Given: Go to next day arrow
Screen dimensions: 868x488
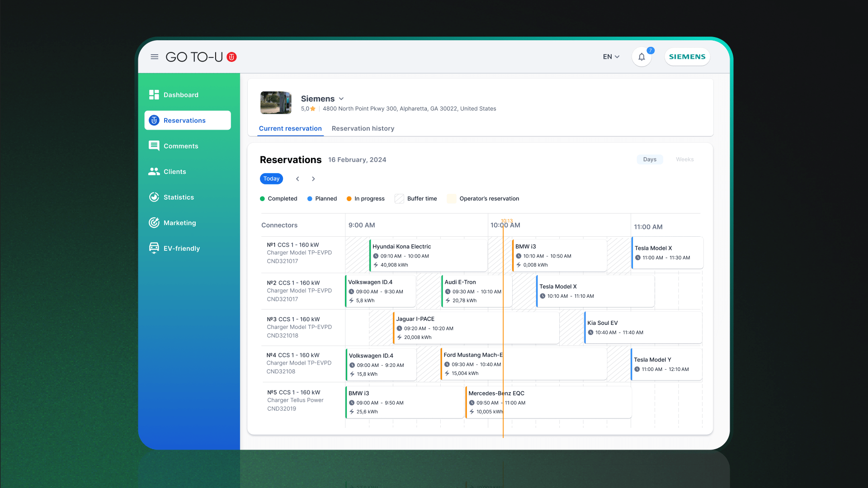Looking at the screenshot, I should click(313, 179).
